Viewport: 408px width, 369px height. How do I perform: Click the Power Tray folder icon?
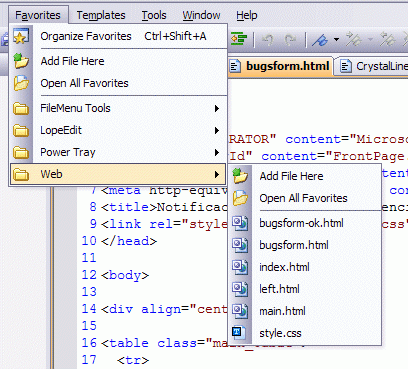click(x=21, y=152)
